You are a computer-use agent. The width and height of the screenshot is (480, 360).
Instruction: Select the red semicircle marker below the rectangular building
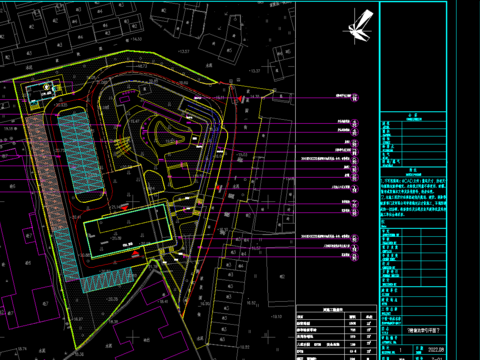[135, 254]
